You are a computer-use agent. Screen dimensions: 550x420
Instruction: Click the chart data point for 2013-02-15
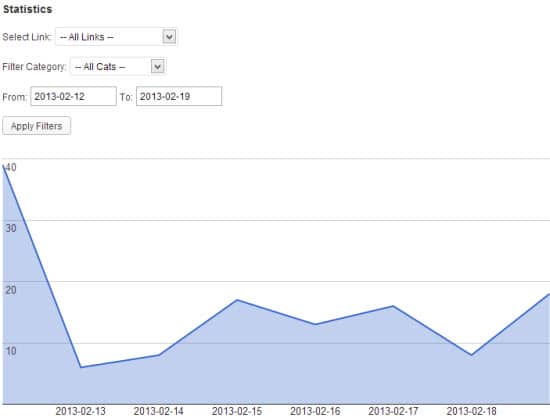click(x=237, y=300)
